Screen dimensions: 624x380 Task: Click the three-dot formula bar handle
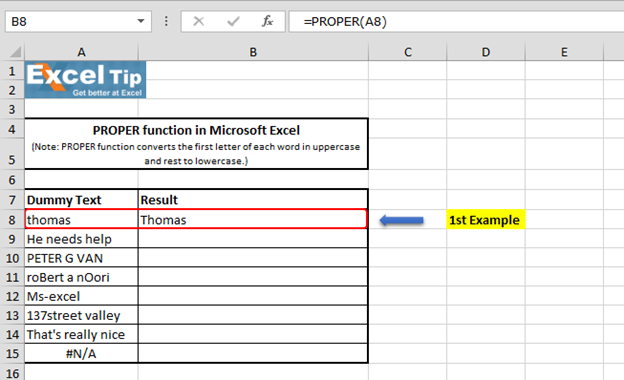[x=166, y=21]
